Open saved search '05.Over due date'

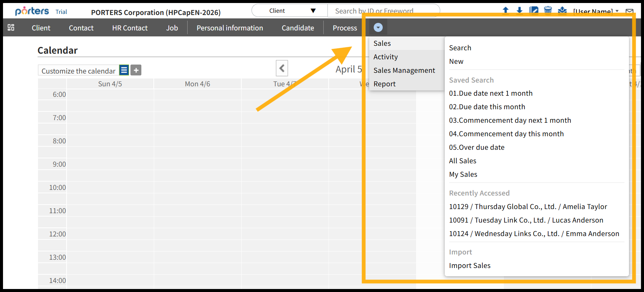coord(476,147)
